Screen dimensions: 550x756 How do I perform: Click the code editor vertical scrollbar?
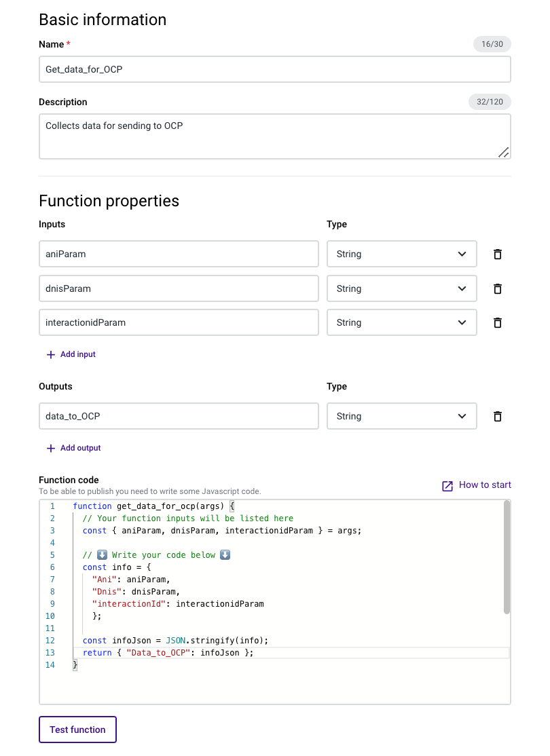[x=507, y=556]
